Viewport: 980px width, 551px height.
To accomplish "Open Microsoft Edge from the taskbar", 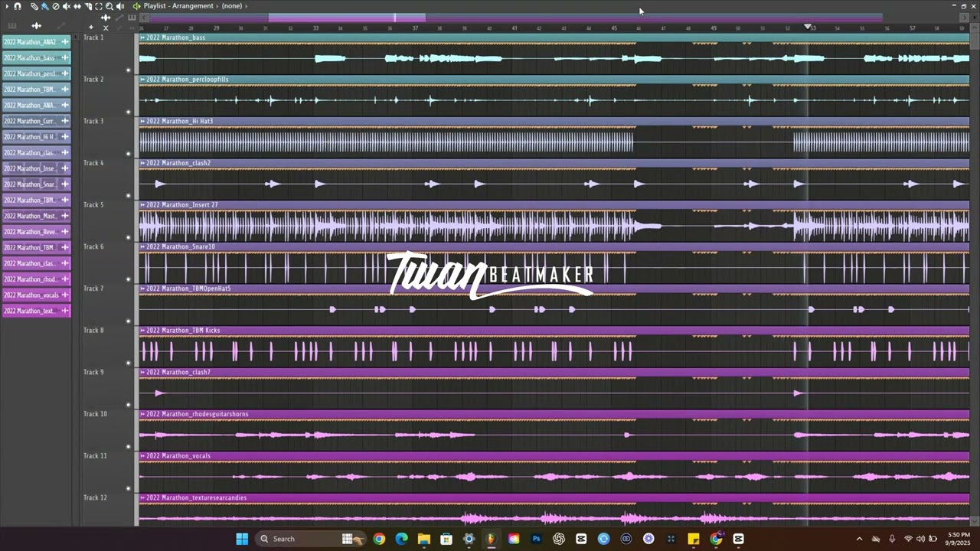I will (x=401, y=539).
